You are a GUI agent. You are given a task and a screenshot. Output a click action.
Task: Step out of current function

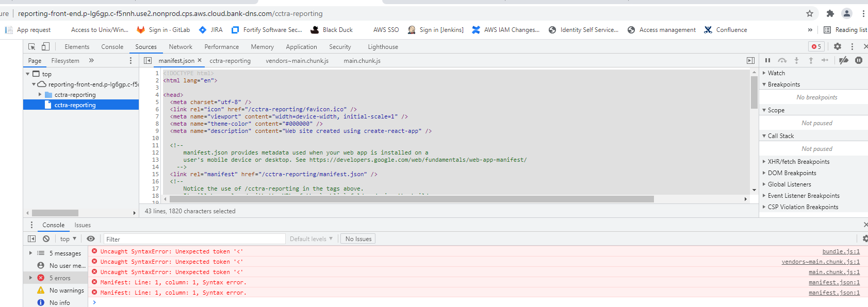point(811,60)
